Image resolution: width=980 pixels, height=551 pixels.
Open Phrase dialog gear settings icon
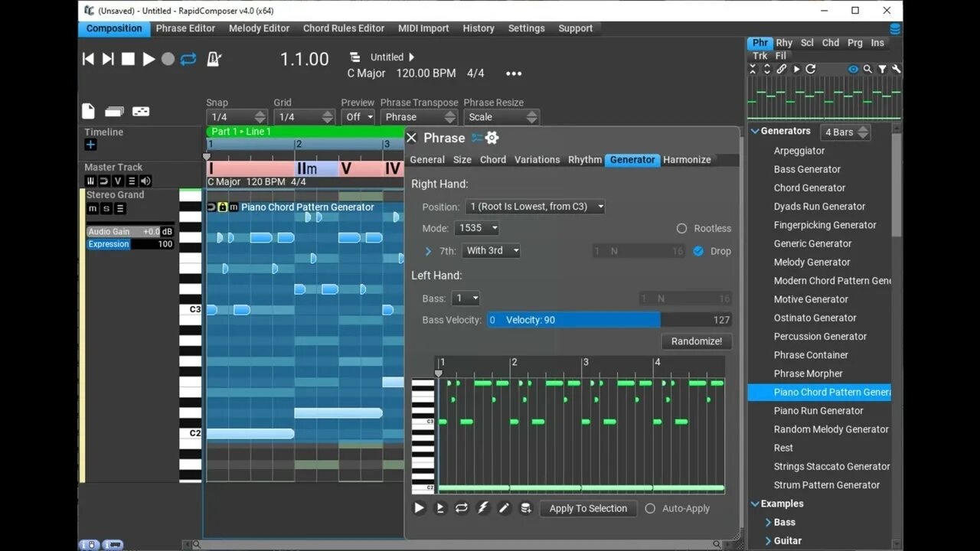point(492,138)
